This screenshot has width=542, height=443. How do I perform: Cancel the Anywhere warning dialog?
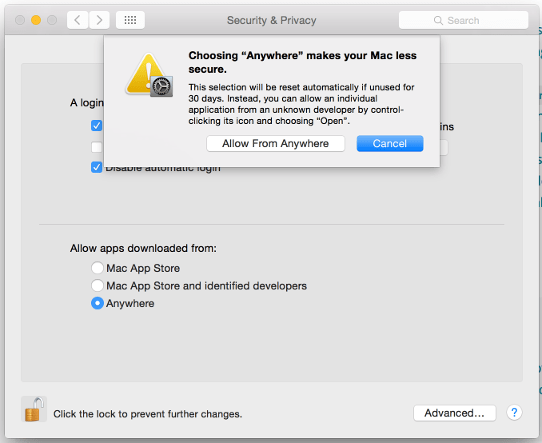390,143
